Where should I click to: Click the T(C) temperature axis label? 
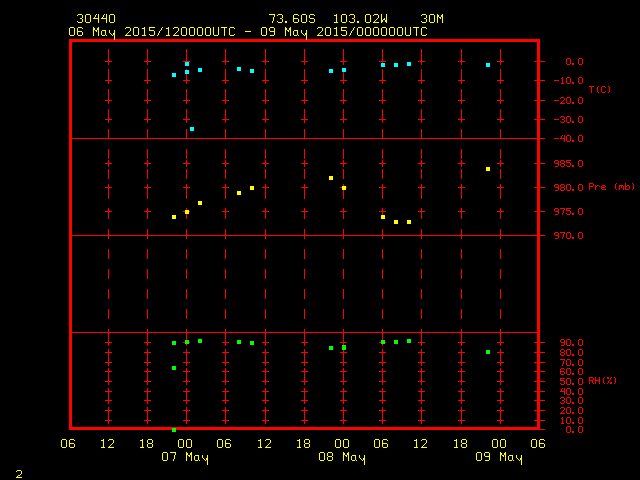599,89
